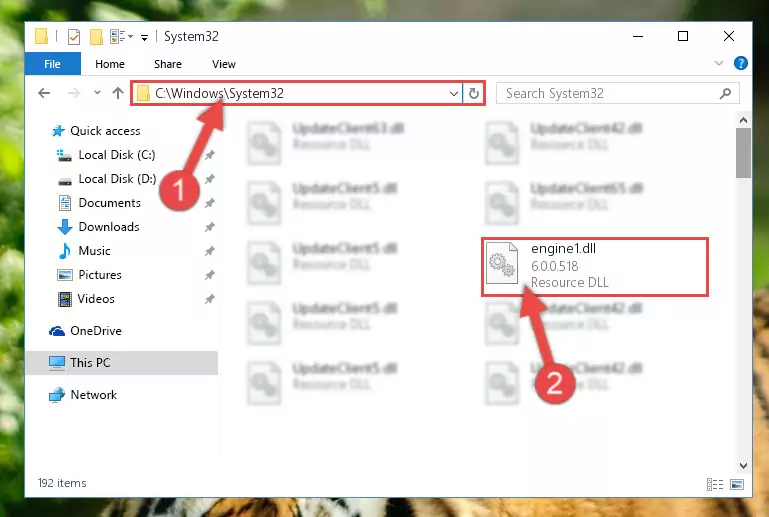Open Music folder in the sidebar
The image size is (769, 517).
pos(94,251)
